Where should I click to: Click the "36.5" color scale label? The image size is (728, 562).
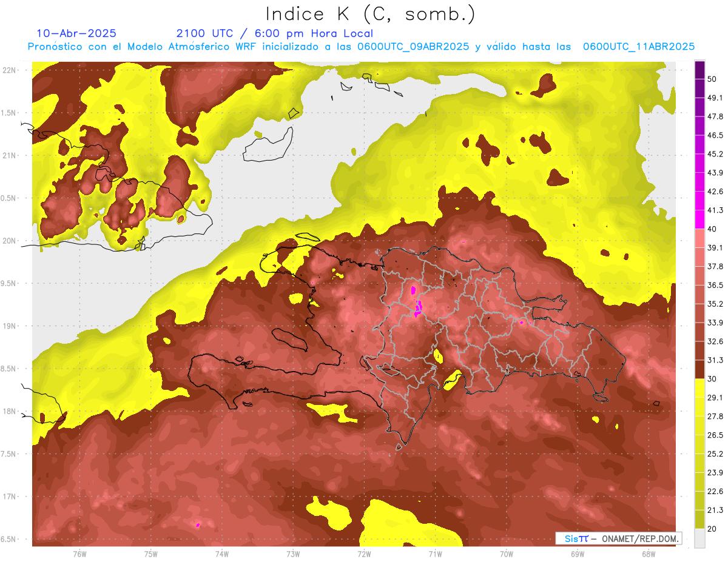(x=715, y=285)
